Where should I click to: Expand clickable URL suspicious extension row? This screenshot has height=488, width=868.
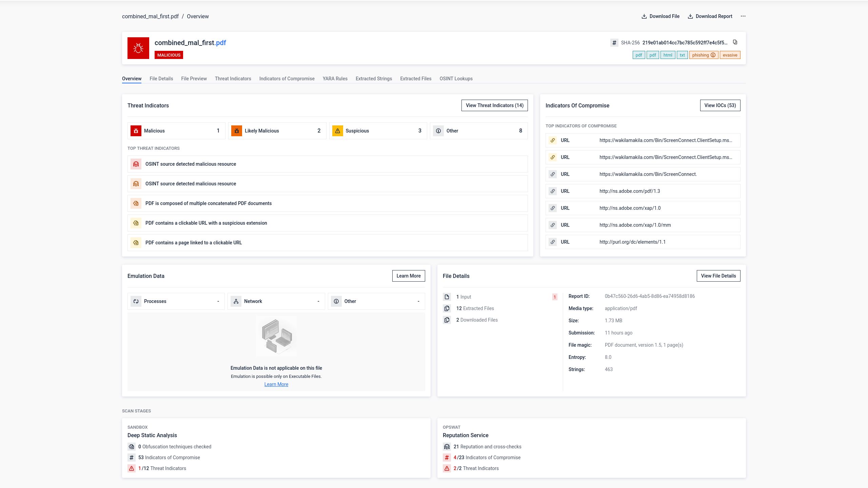[x=327, y=223]
